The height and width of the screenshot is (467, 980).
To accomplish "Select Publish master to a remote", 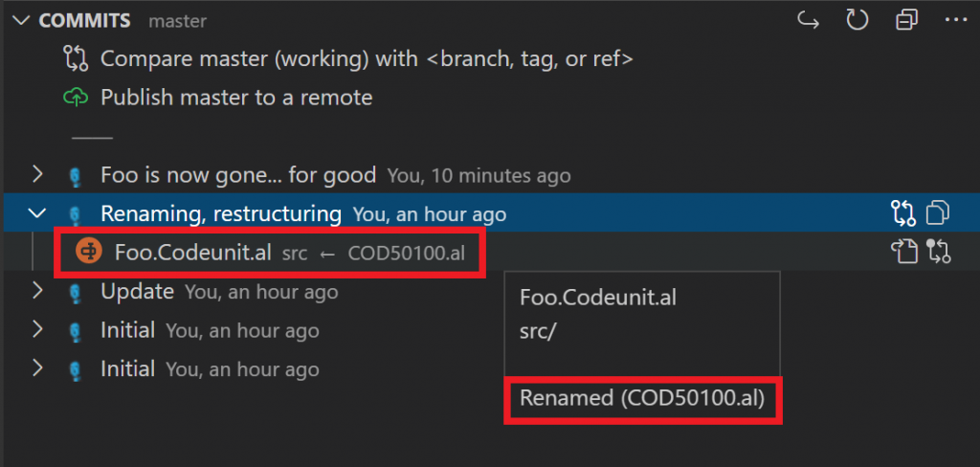I will (236, 98).
